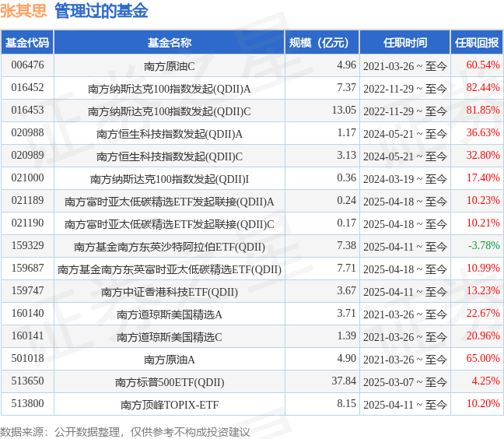Click the 规模(亿元) column header

pyautogui.click(x=322, y=43)
